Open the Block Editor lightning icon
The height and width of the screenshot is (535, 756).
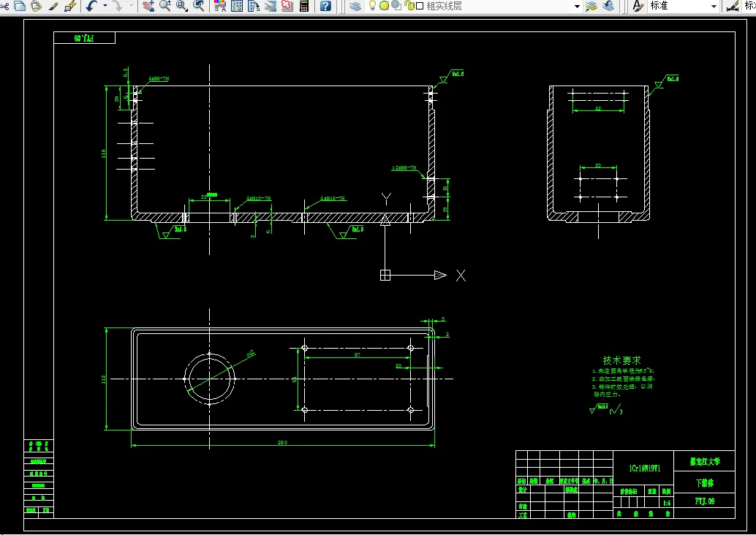pos(70,6)
